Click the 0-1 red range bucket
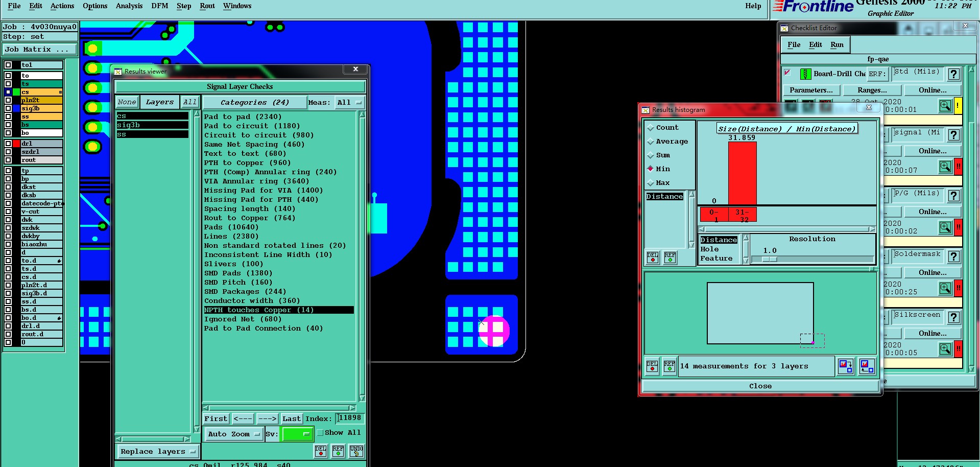The height and width of the screenshot is (467, 980). click(714, 215)
